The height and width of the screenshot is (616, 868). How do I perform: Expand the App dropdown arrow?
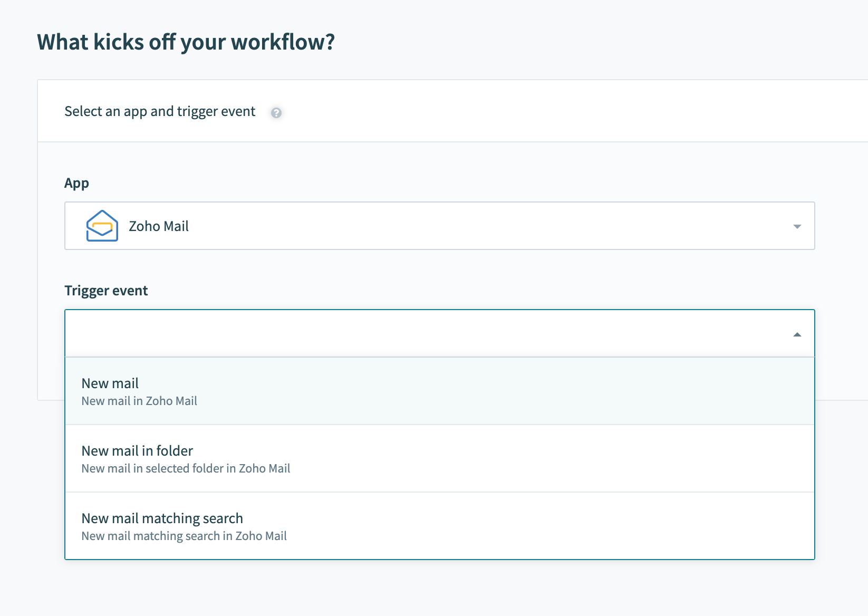click(797, 226)
